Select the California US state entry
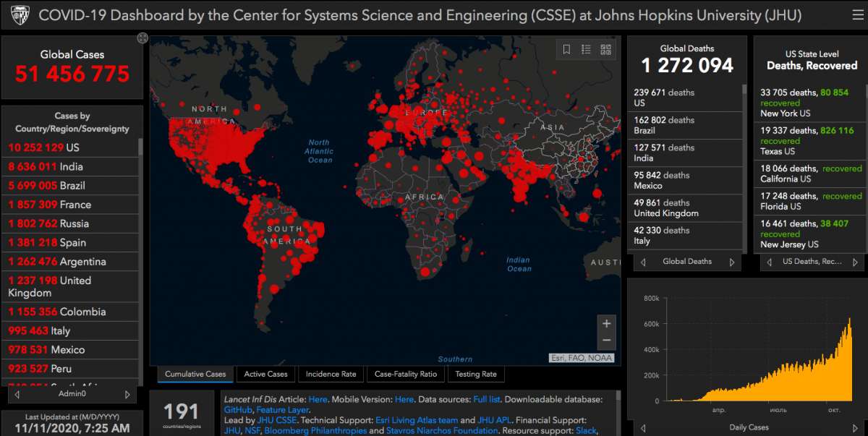Viewport: 868px width, 436px height. (809, 174)
